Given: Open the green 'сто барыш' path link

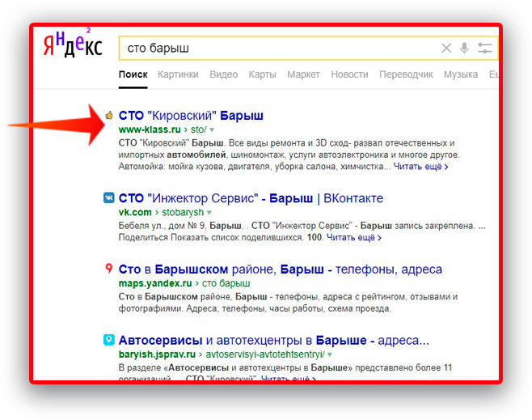Looking at the screenshot, I should point(226,283).
